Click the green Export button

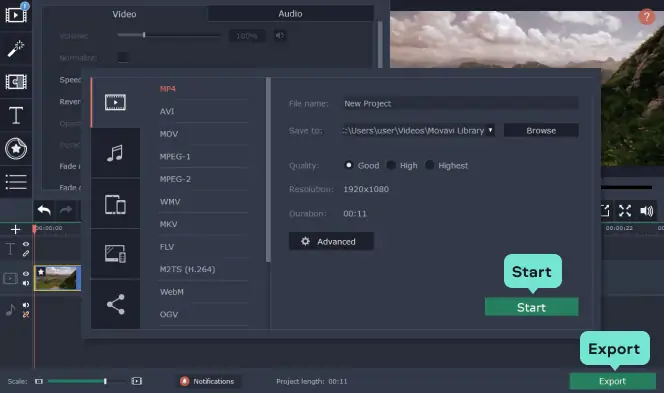(x=612, y=381)
